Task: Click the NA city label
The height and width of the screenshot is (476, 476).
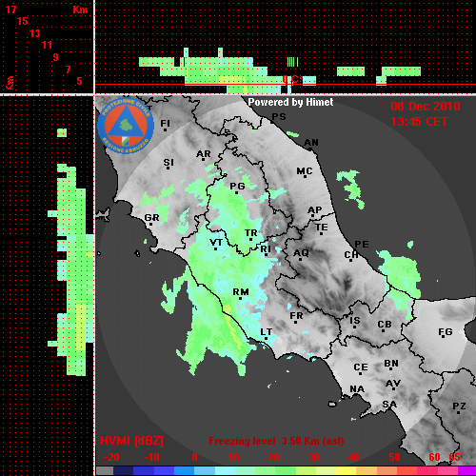Action: click(x=357, y=389)
